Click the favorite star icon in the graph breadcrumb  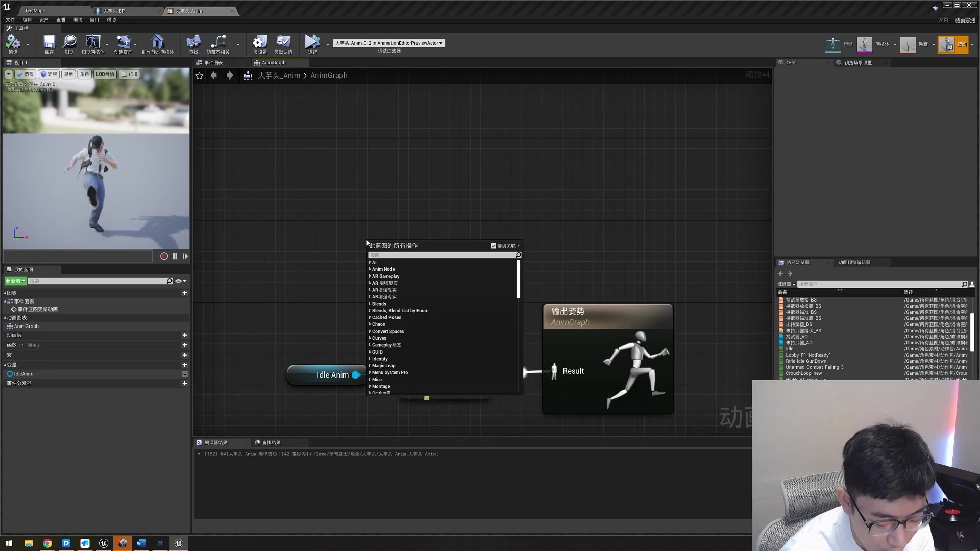click(200, 76)
